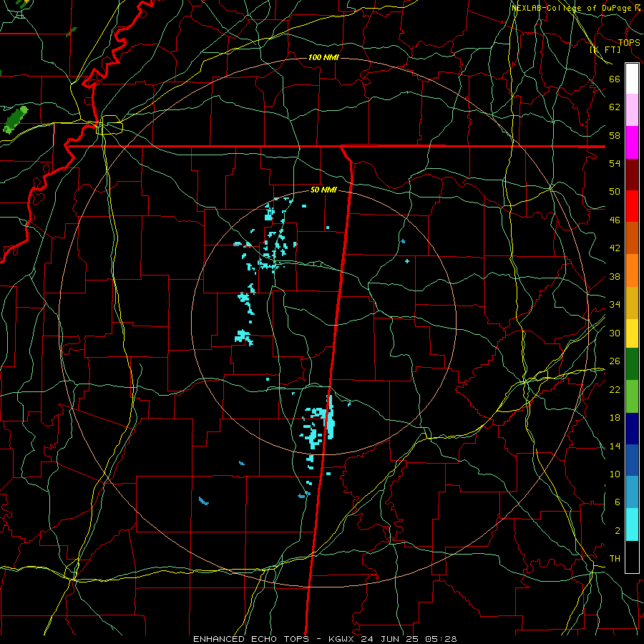Click the magenta legend swatch
This screenshot has width=644, height=644.
click(x=632, y=142)
